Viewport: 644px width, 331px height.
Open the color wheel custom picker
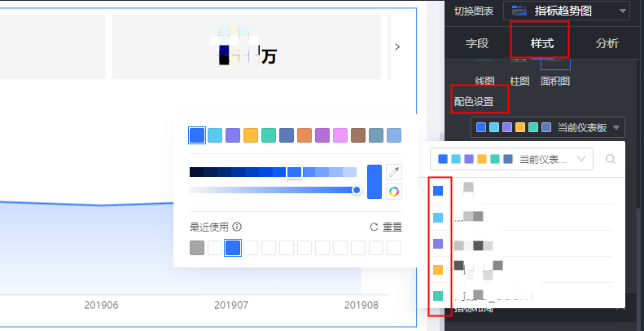394,192
